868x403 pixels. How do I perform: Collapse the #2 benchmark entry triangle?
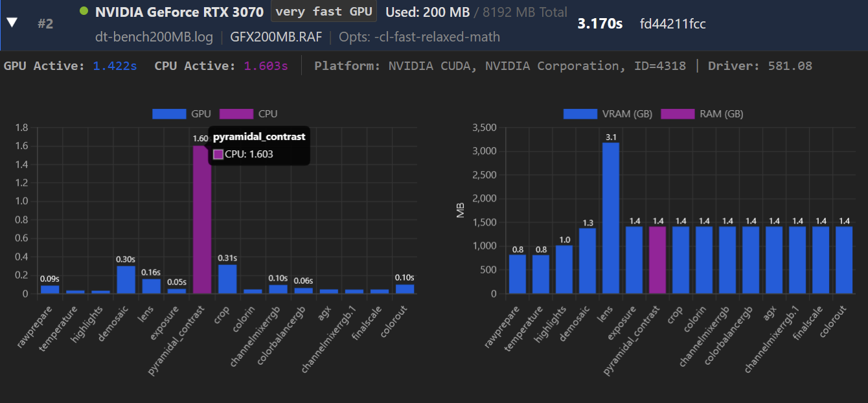[12, 23]
